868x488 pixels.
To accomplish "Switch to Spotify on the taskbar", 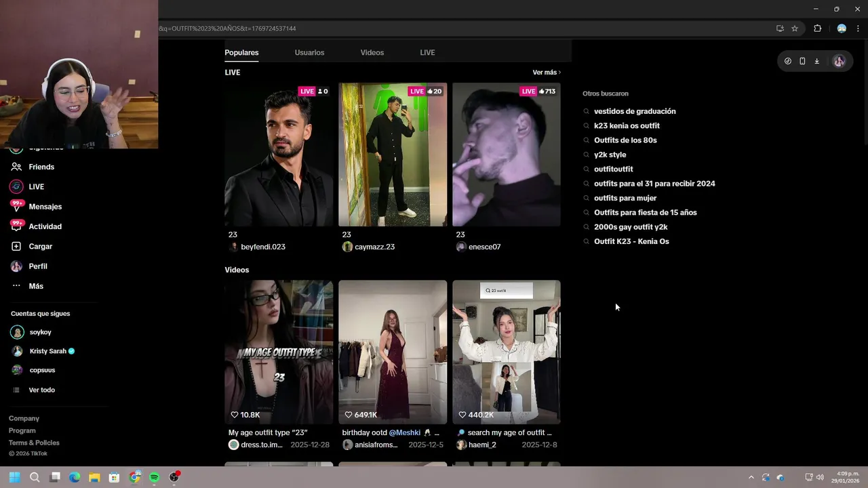I will (x=154, y=477).
